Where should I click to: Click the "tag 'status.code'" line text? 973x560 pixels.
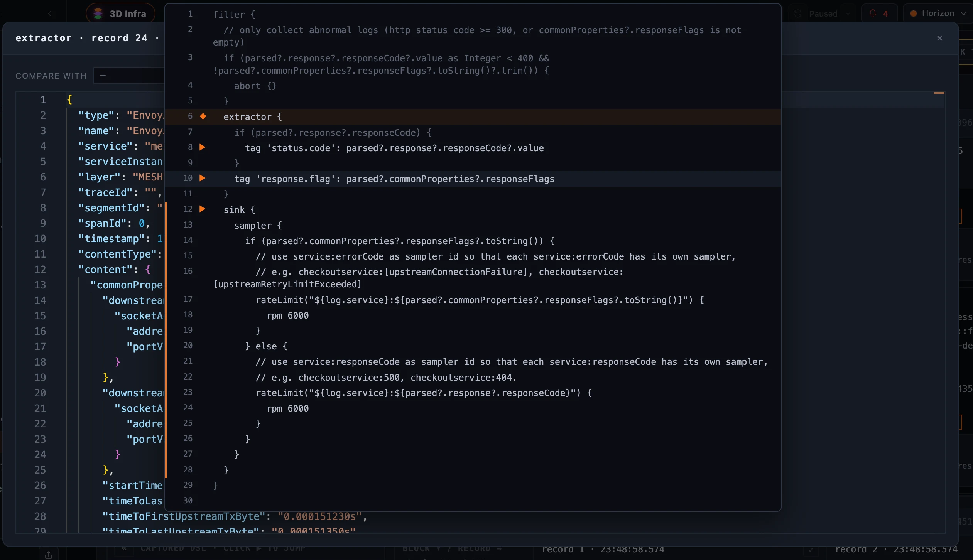click(x=394, y=148)
